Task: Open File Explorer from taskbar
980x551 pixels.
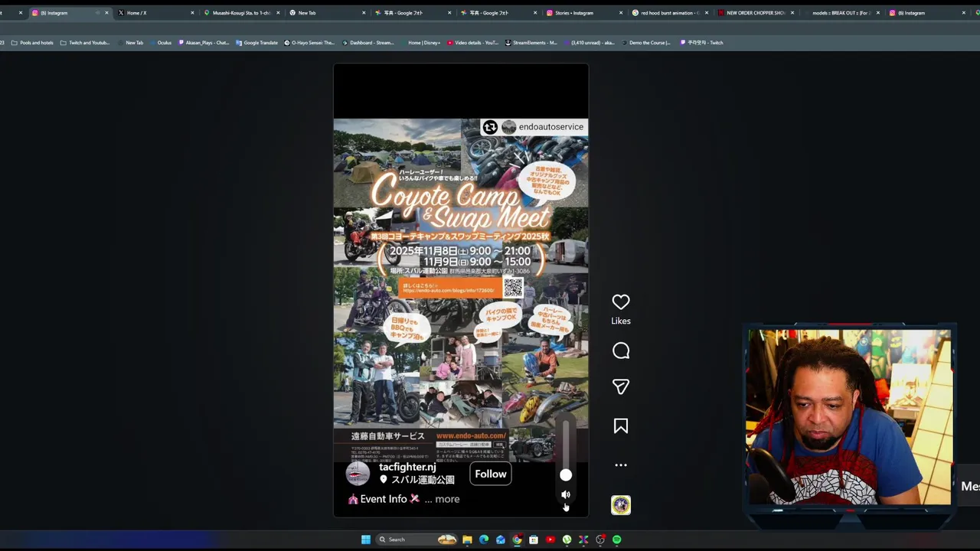Action: coord(467,540)
